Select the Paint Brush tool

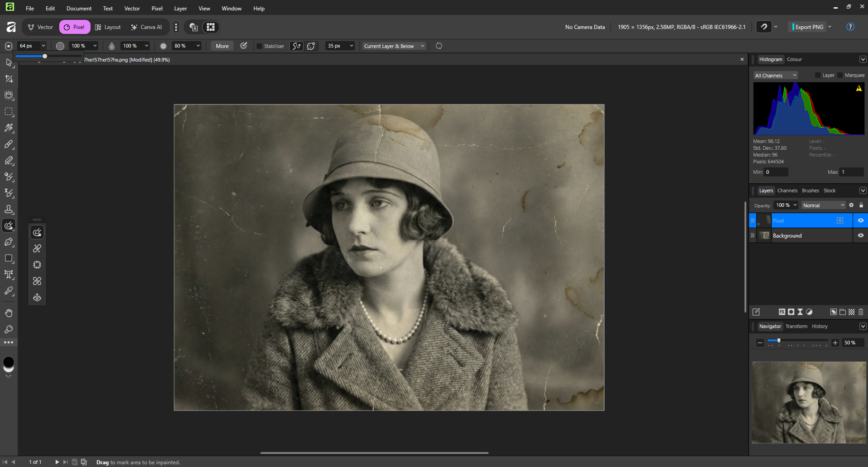pyautogui.click(x=9, y=144)
